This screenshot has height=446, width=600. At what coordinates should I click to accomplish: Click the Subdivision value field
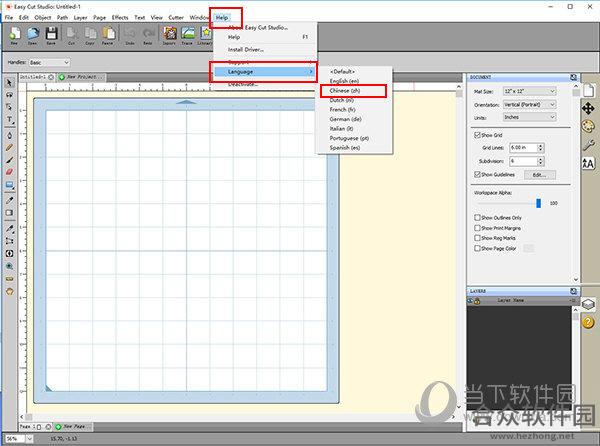click(523, 161)
